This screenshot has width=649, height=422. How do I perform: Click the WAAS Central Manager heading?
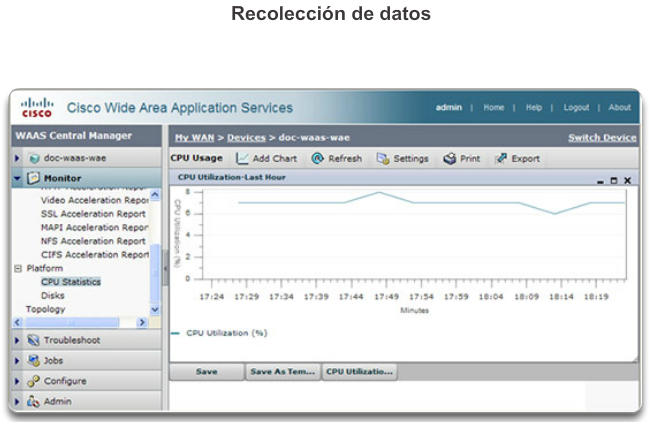pyautogui.click(x=74, y=136)
